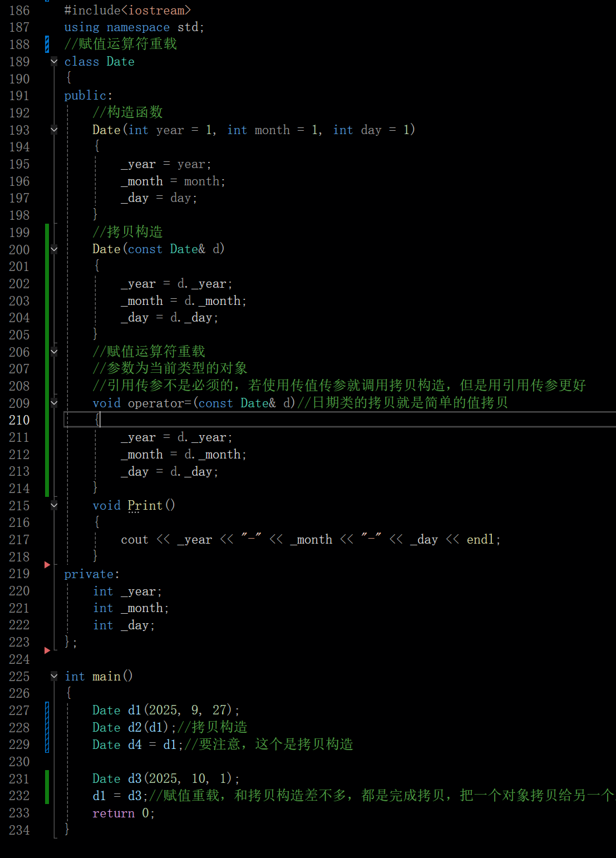
Task: Click 'int _month;' member declaration
Action: point(131,608)
